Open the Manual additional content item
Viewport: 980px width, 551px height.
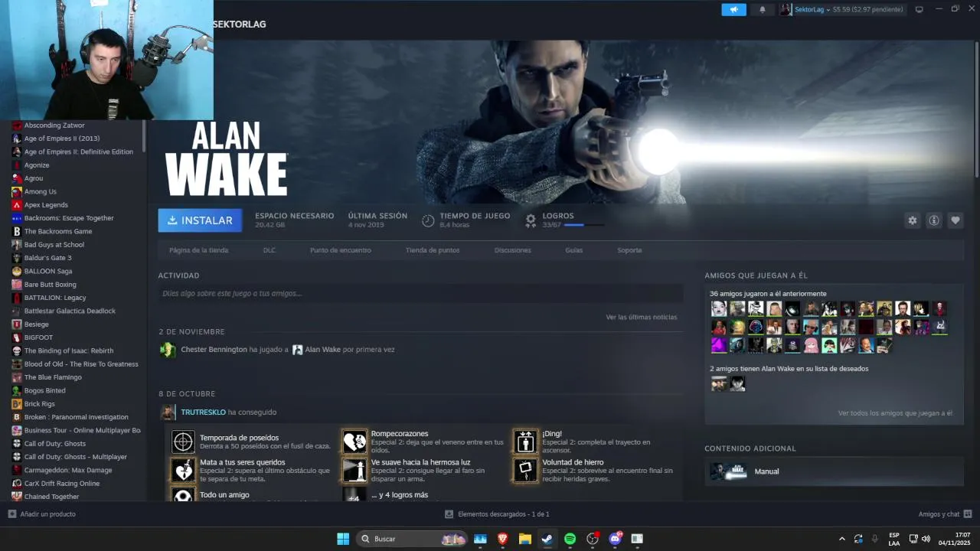click(x=834, y=471)
